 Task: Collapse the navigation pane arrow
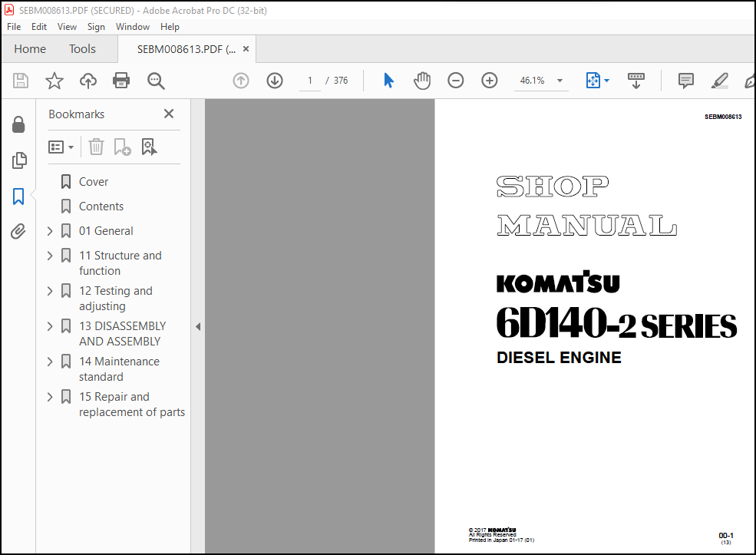point(198,326)
